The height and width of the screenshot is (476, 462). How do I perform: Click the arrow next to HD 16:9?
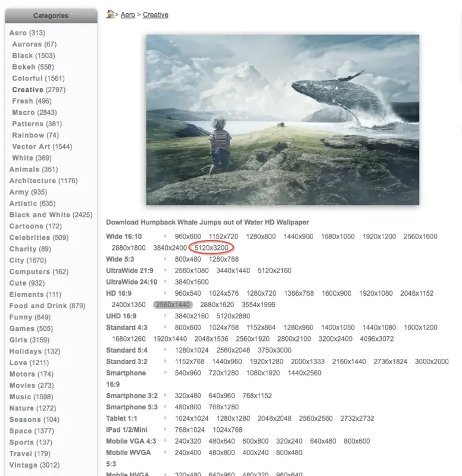[166, 293]
